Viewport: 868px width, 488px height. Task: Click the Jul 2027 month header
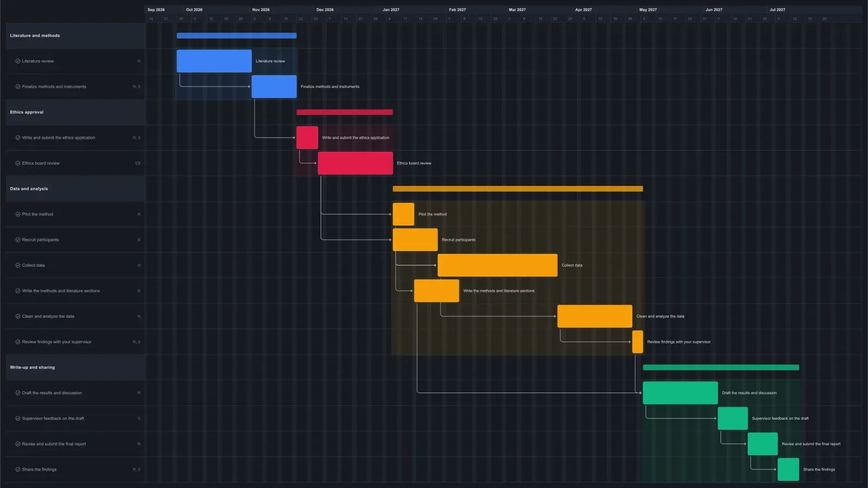pyautogui.click(x=777, y=10)
